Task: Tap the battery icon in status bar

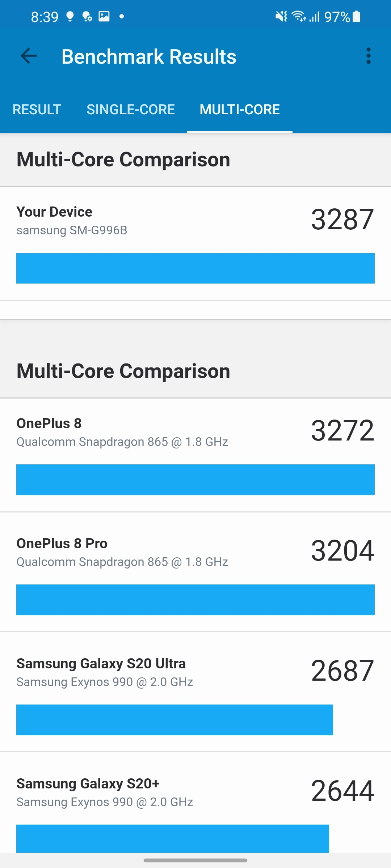Action: tap(357, 17)
